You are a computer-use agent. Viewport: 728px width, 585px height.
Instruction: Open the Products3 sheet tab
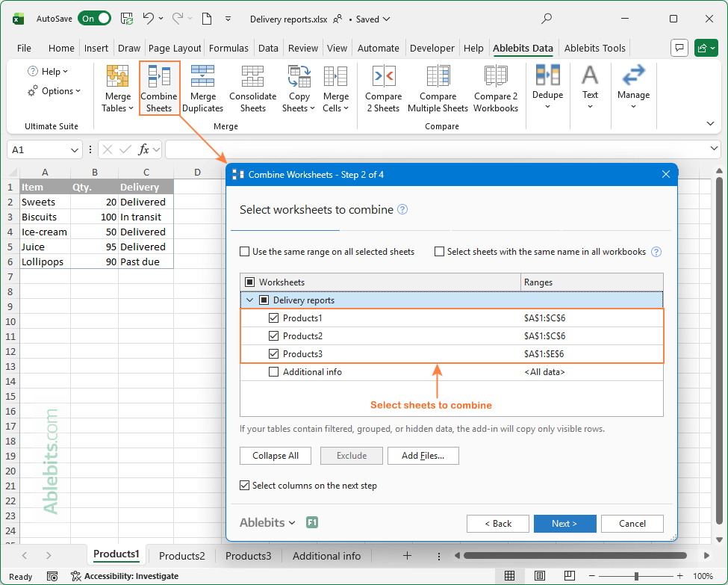[248, 556]
